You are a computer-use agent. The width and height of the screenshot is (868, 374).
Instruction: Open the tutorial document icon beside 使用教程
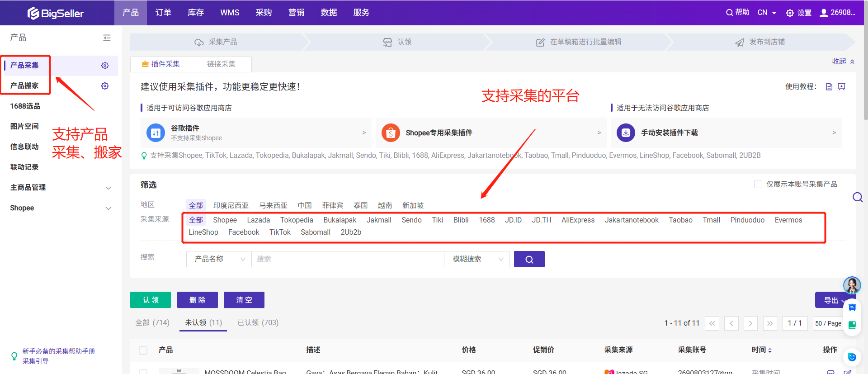[x=829, y=87]
